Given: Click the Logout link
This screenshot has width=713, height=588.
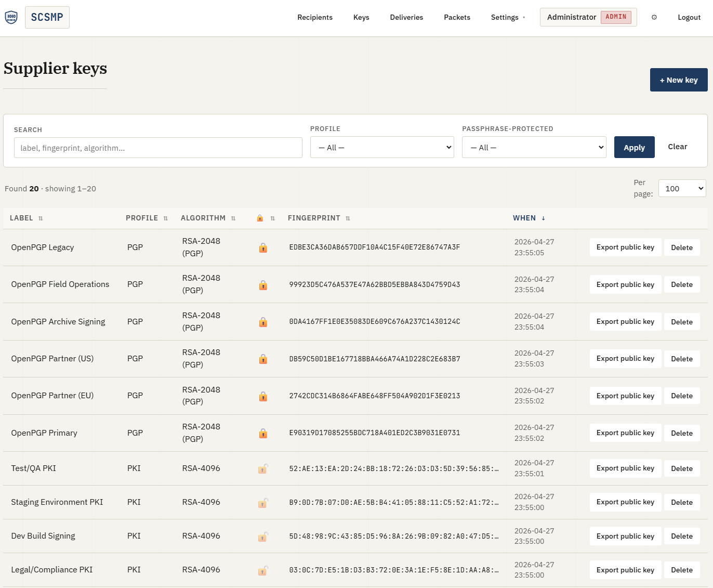Looking at the screenshot, I should 689,17.
